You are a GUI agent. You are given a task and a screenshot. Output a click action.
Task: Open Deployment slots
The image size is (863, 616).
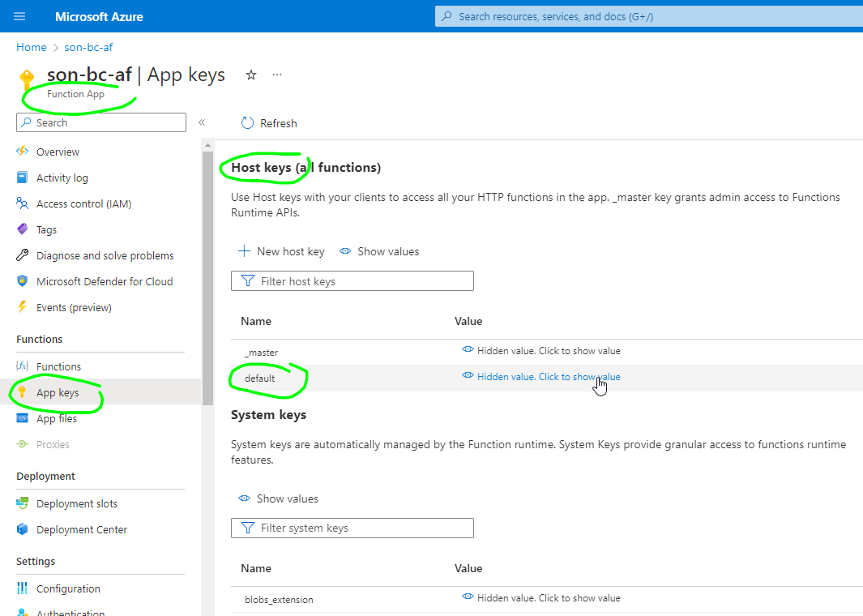pyautogui.click(x=77, y=503)
